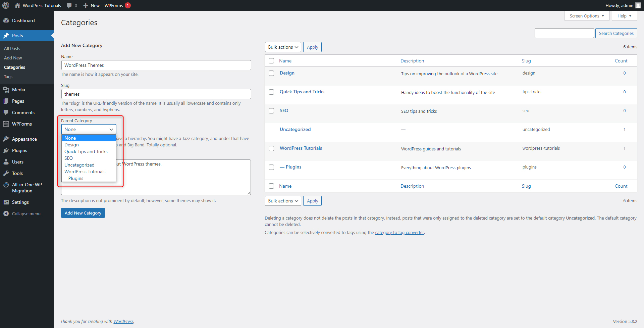Open the WordPress link in footer
644x328 pixels.
click(x=123, y=321)
